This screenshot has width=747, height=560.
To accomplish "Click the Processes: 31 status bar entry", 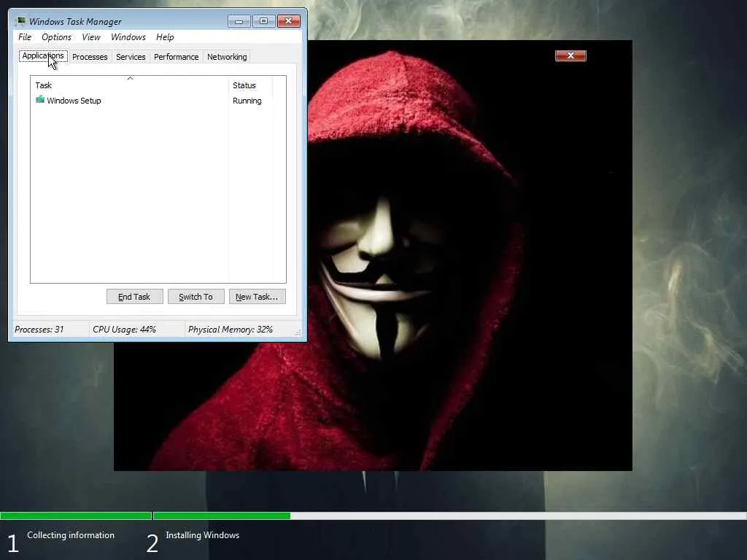I will click(x=39, y=330).
